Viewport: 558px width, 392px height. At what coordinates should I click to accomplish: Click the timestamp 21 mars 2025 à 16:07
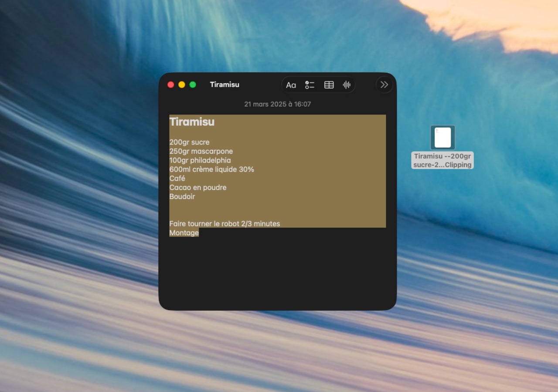click(278, 104)
